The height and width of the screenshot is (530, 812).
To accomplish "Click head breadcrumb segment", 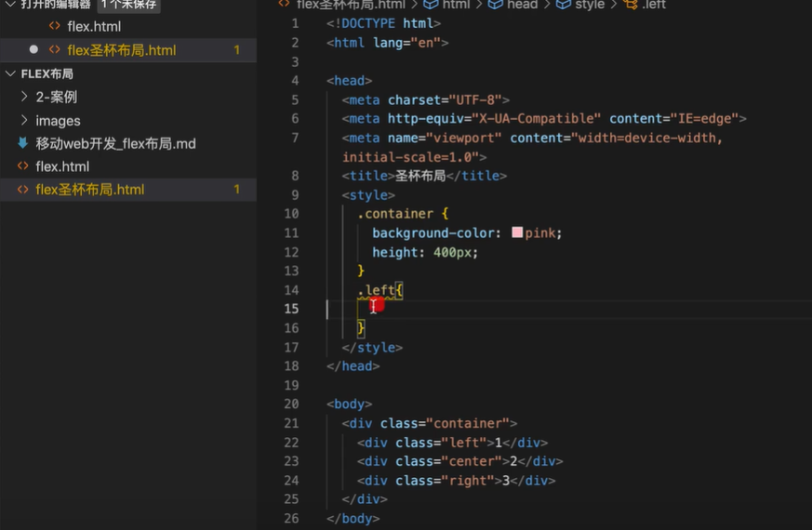I will point(513,5).
